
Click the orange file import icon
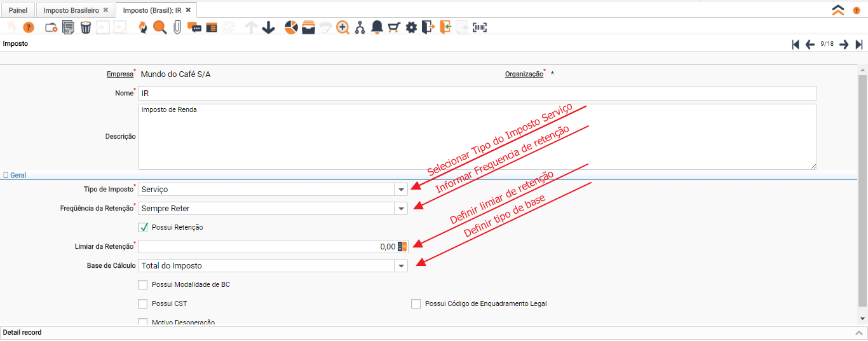445,27
